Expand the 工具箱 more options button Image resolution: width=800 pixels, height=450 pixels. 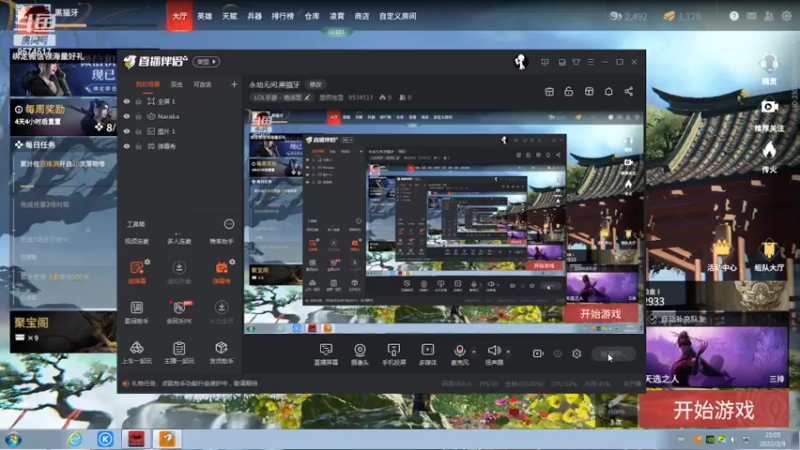tap(229, 224)
